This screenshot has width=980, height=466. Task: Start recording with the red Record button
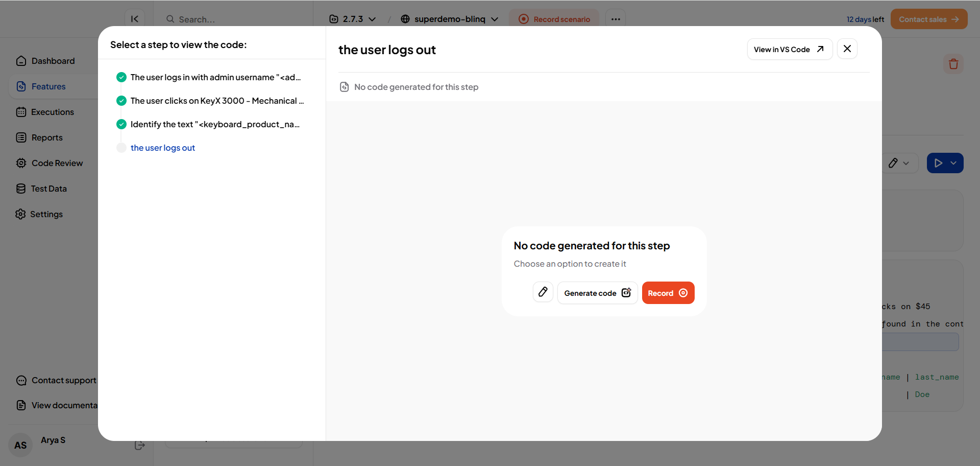[668, 293]
